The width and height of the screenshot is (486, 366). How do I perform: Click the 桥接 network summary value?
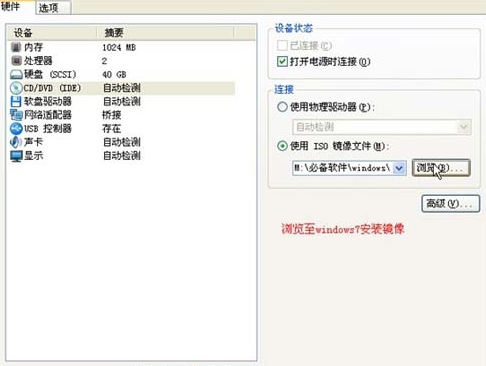[x=112, y=115]
